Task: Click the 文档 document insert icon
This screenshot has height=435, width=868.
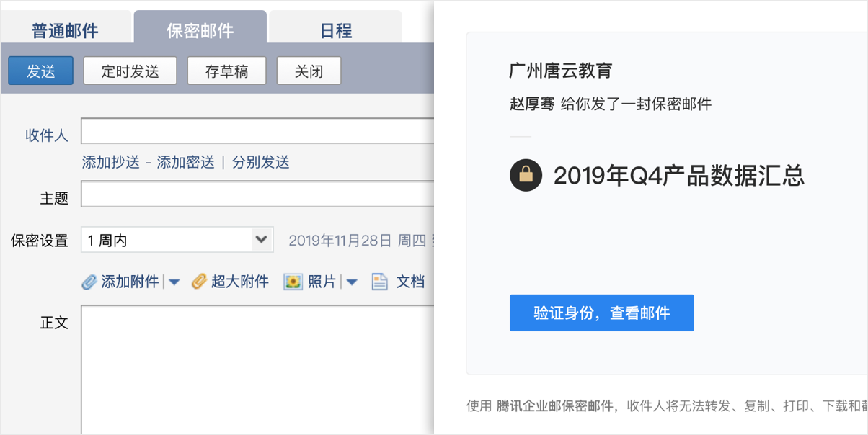Action: (x=381, y=282)
